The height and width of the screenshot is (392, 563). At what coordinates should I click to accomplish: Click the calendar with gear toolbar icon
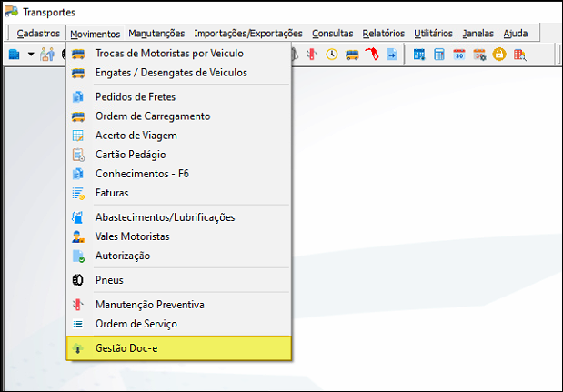click(479, 55)
